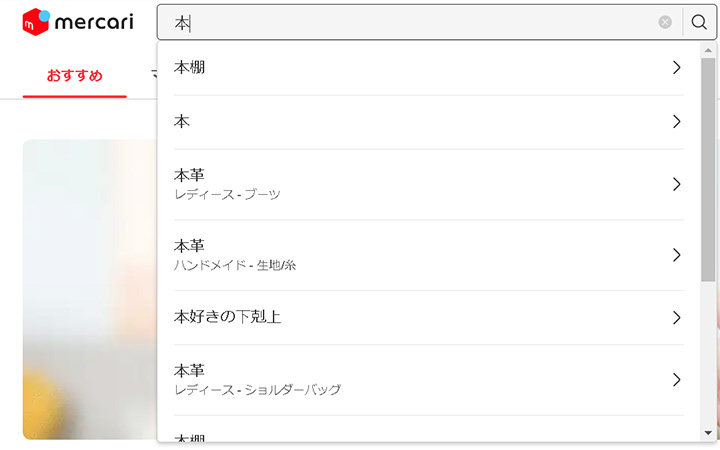Click chevron for 本革 ショルダーバッグ suggestion
Image resolution: width=720 pixels, height=450 pixels.
tap(677, 380)
